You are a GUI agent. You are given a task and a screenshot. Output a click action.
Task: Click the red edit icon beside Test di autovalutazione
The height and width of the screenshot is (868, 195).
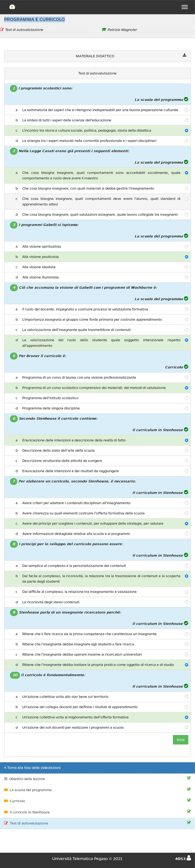pos(3,29)
